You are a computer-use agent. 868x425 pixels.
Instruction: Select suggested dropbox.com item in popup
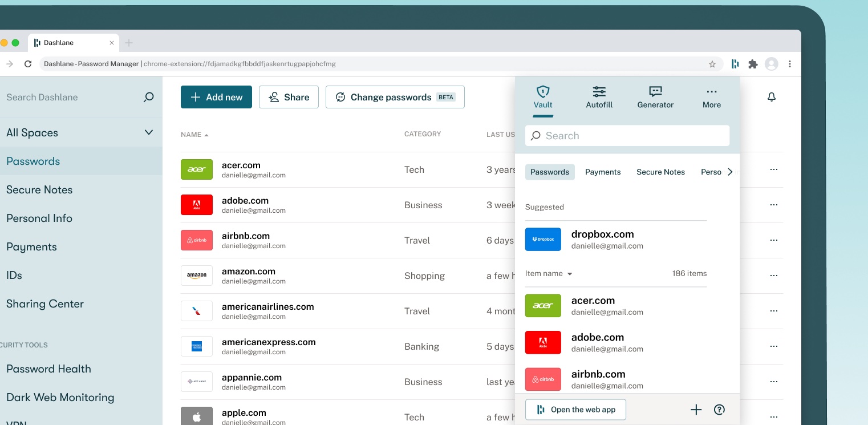(616, 240)
